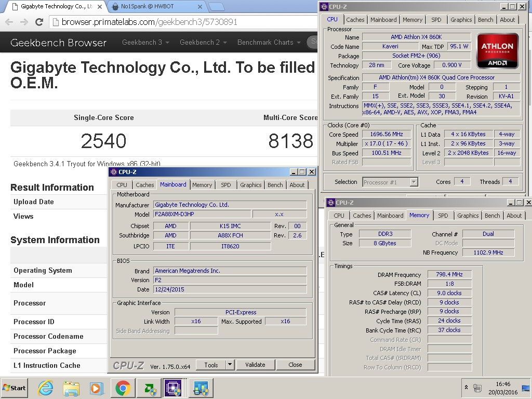Click the Single-Core Score 2540
The image size is (532, 399).
pos(104,141)
